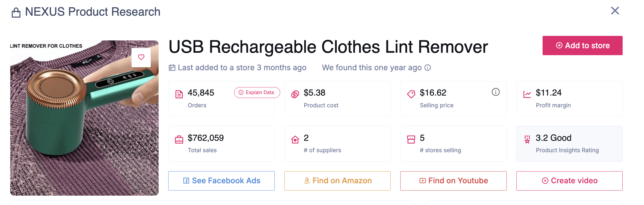The width and height of the screenshot is (644, 205).
Task: Click the Total sales briefcase icon
Action: pos(179,140)
